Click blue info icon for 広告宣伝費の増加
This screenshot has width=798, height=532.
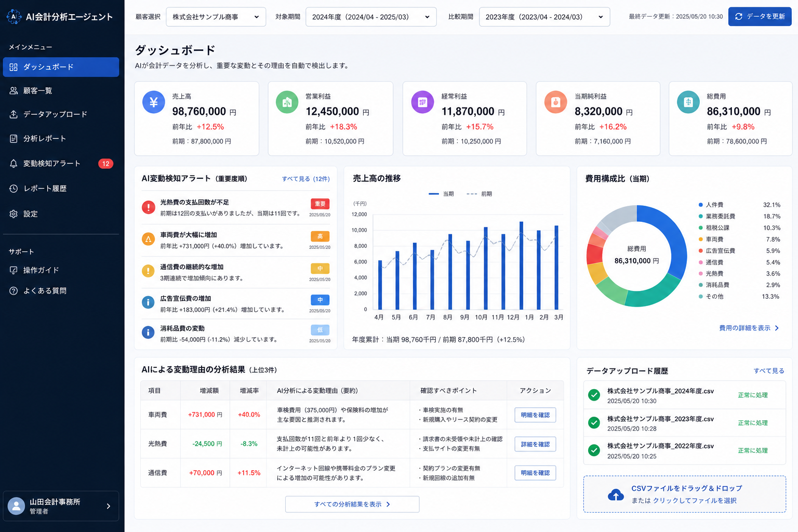(148, 302)
